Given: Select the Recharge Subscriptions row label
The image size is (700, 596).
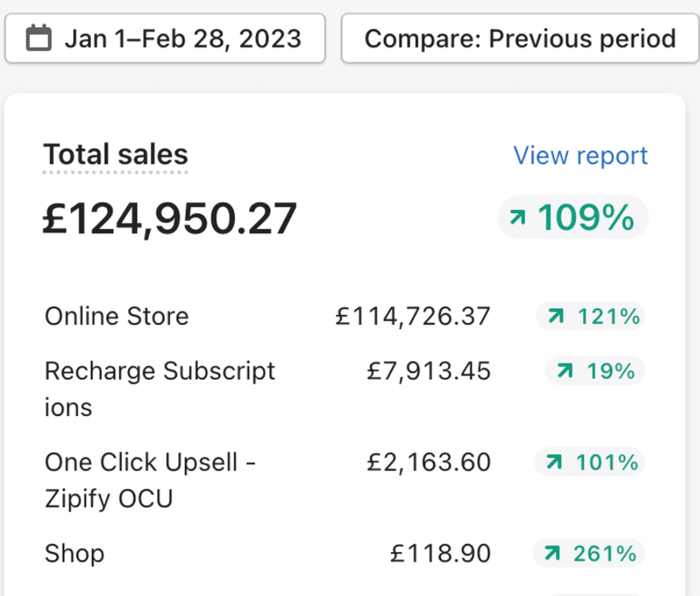Looking at the screenshot, I should click(159, 371).
